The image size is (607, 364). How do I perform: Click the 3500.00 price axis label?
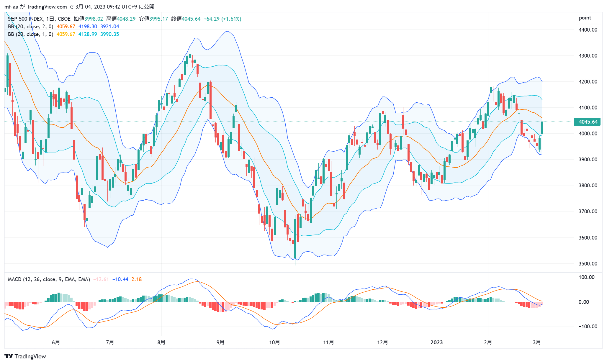588,264
